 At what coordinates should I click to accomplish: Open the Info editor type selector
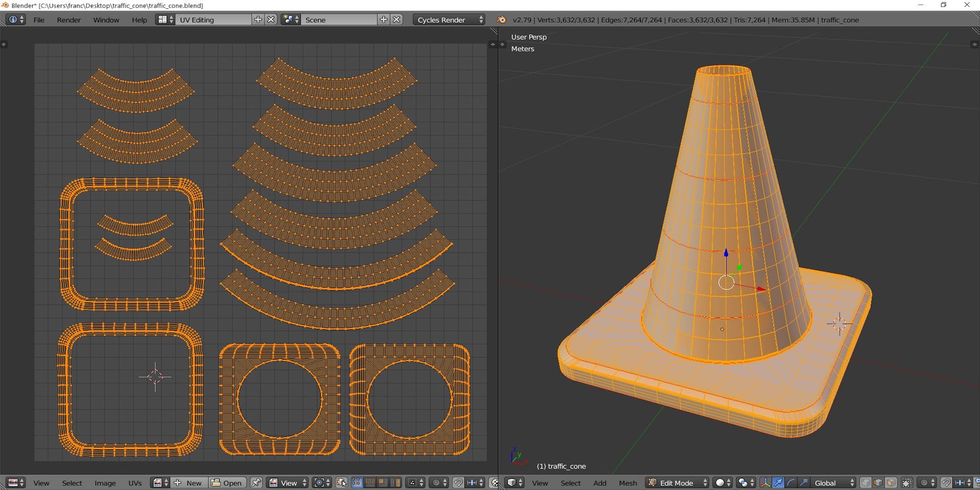coord(15,19)
